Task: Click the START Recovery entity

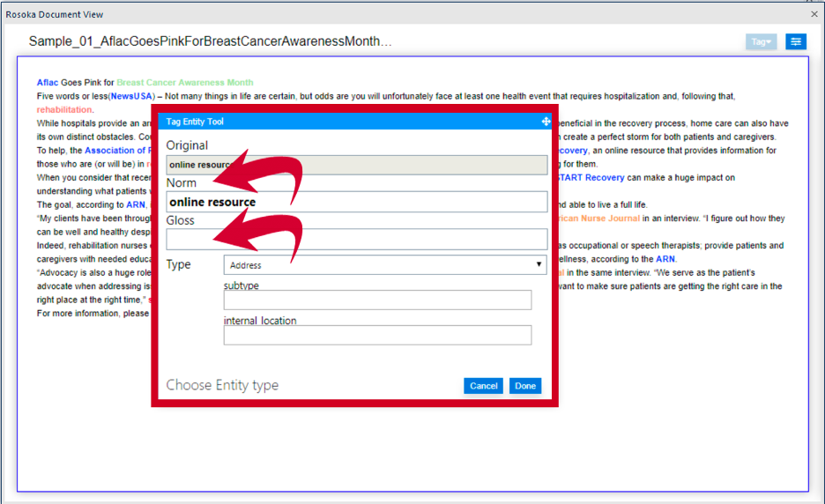Action: coord(591,177)
